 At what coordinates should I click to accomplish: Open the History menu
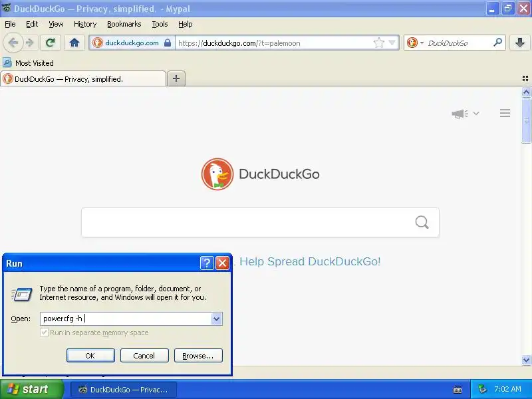85,24
